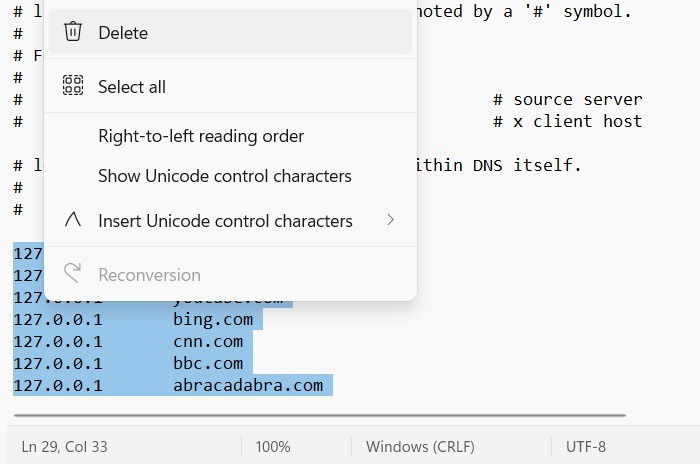Click the Select all dashed-grid icon

tap(73, 85)
